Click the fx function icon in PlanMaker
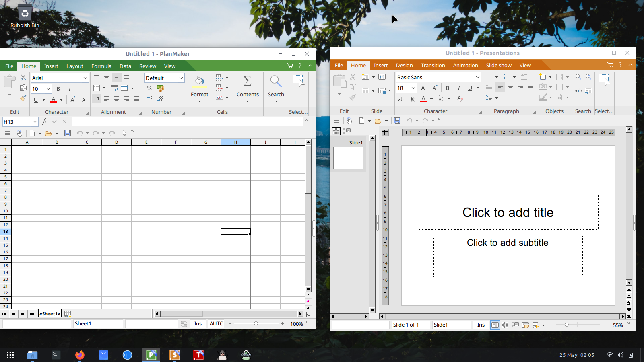This screenshot has width=644, height=362. (x=45, y=121)
